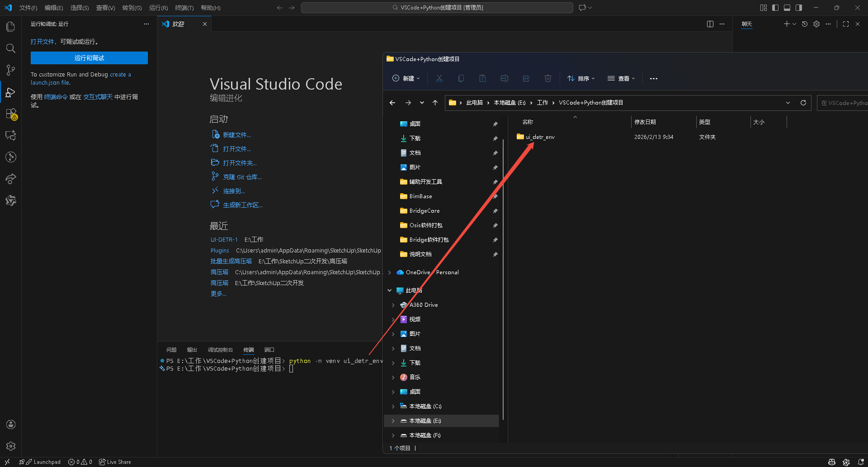Go up one folder level in File Explorer

[x=435, y=103]
